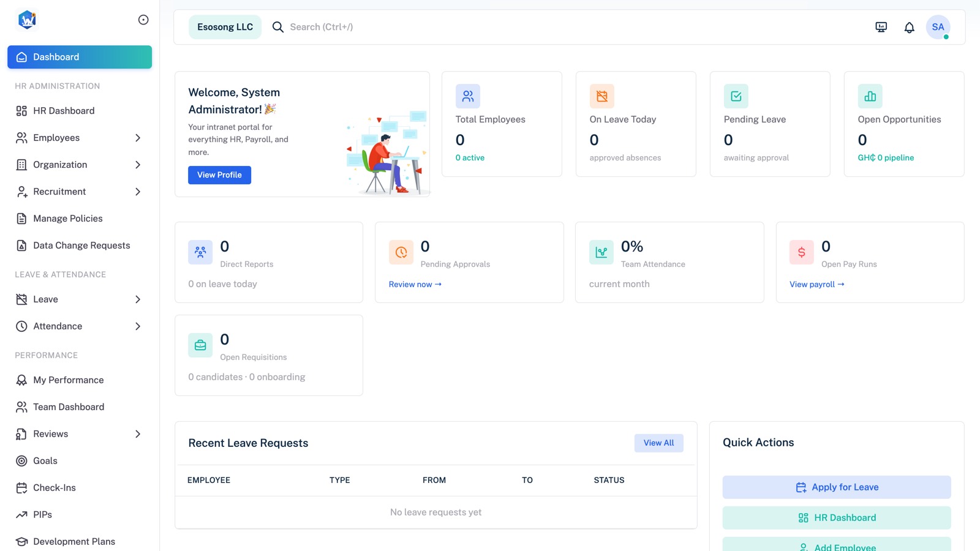The image size is (980, 551).
Task: Open PIPs in the sidebar
Action: [80, 515]
